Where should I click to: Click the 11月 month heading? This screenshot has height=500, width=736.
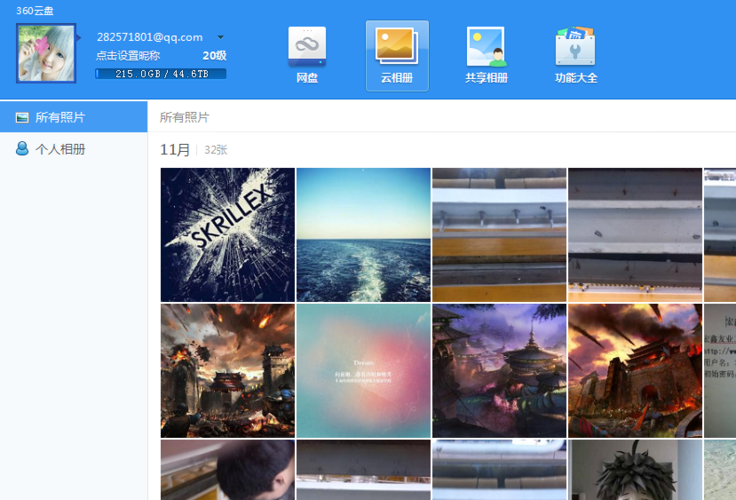pos(175,150)
